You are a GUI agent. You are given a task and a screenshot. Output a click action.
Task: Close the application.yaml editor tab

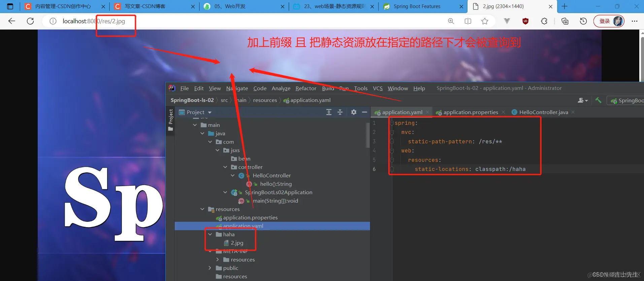point(428,112)
